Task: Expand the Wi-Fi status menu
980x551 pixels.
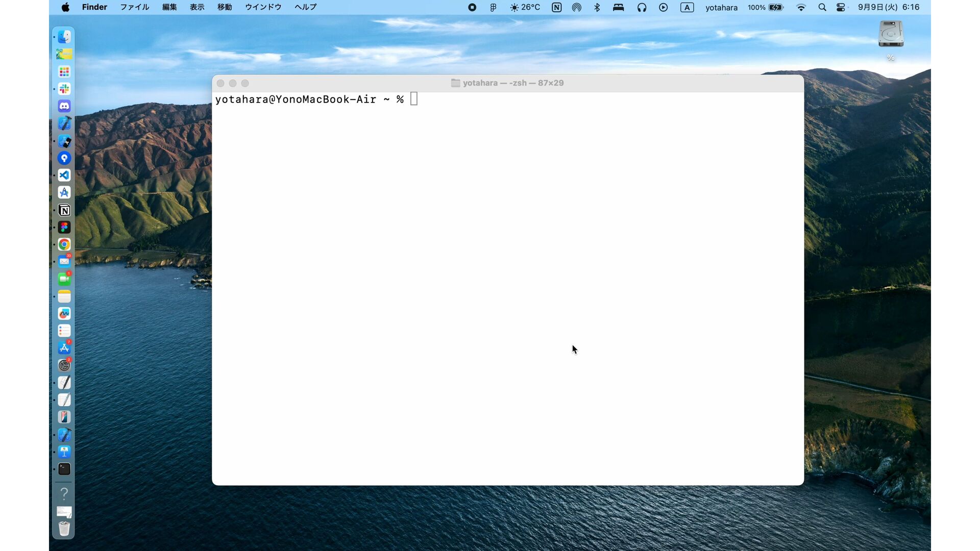Action: (x=801, y=7)
